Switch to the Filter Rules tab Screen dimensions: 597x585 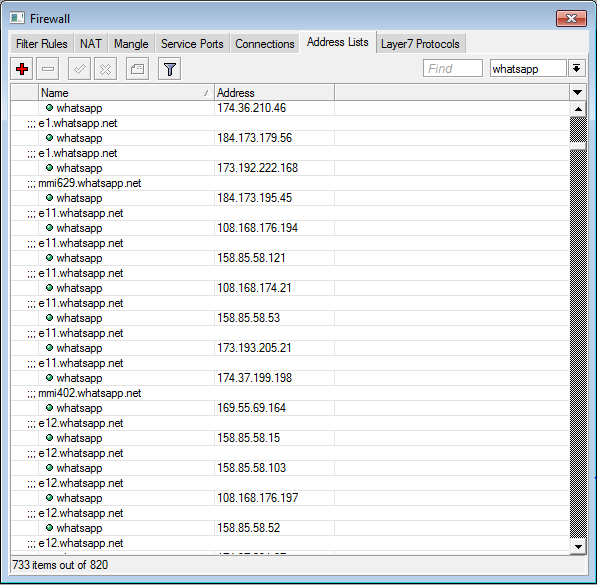pos(42,44)
